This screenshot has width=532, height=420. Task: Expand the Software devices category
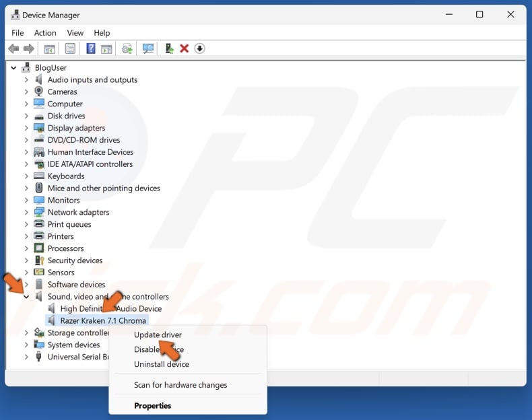point(26,285)
